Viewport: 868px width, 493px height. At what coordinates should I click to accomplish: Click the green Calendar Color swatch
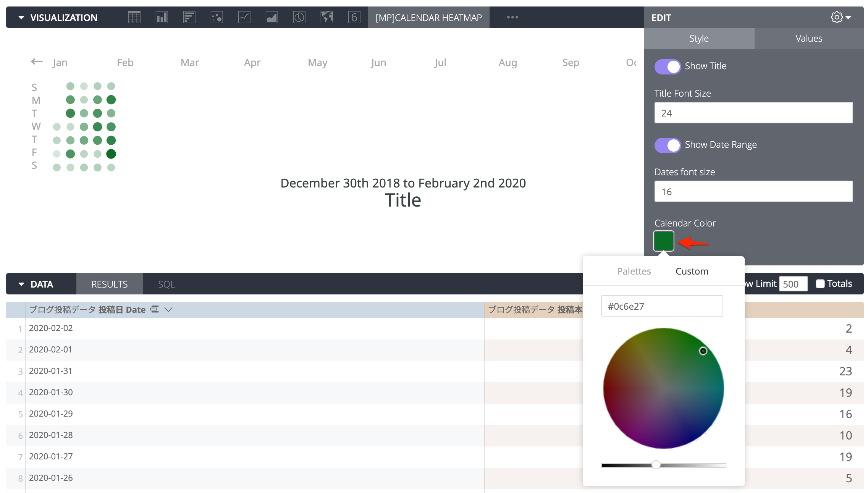[x=663, y=241]
